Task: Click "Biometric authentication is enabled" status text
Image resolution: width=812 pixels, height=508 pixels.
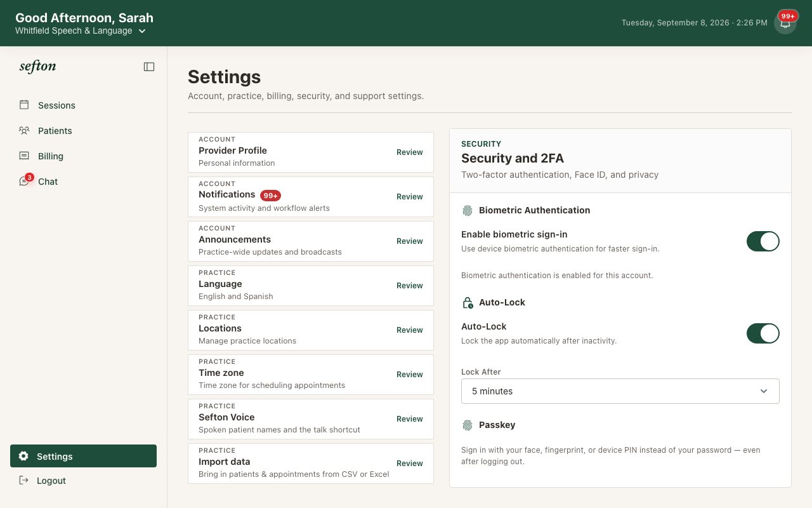Action: 557,276
